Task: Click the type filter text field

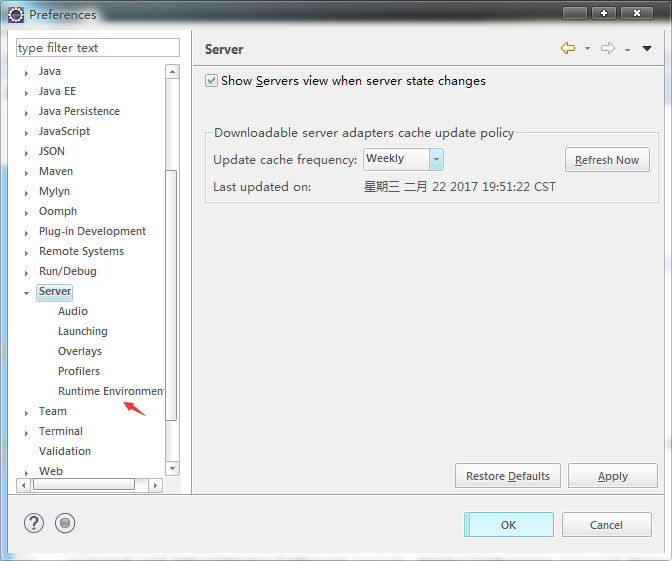Action: tap(98, 48)
